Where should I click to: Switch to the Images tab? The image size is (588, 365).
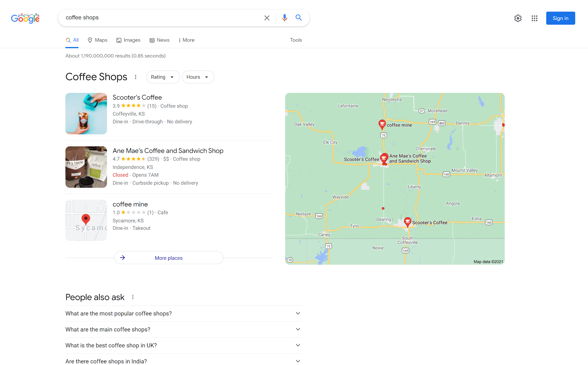point(128,40)
